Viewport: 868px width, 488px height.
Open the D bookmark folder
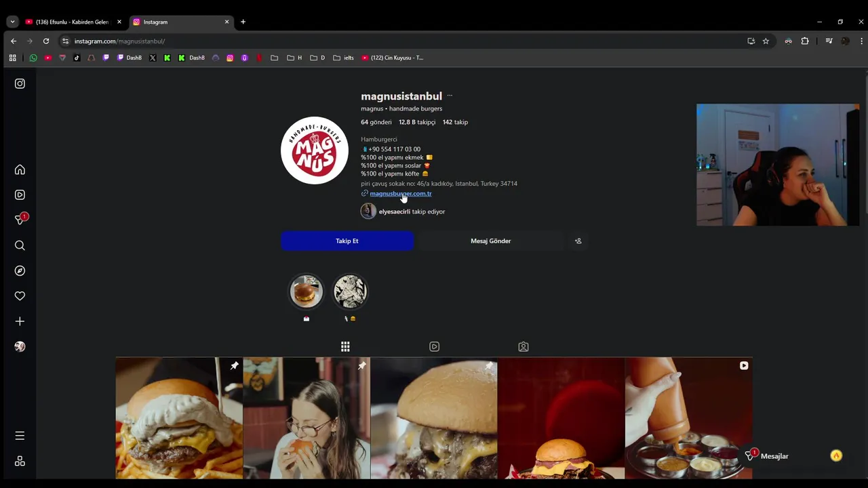(317, 58)
